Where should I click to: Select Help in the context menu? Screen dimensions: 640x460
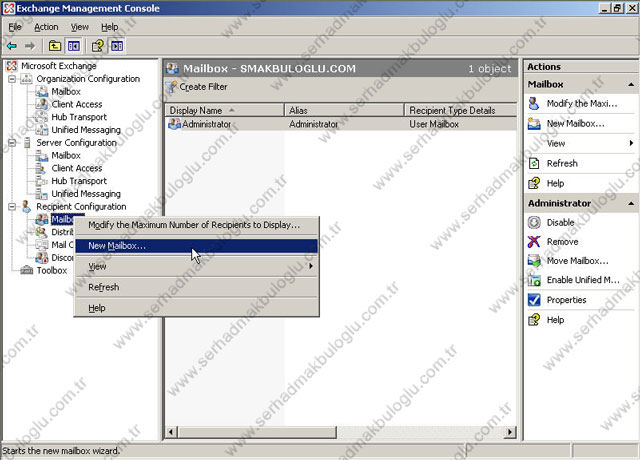(x=196, y=308)
